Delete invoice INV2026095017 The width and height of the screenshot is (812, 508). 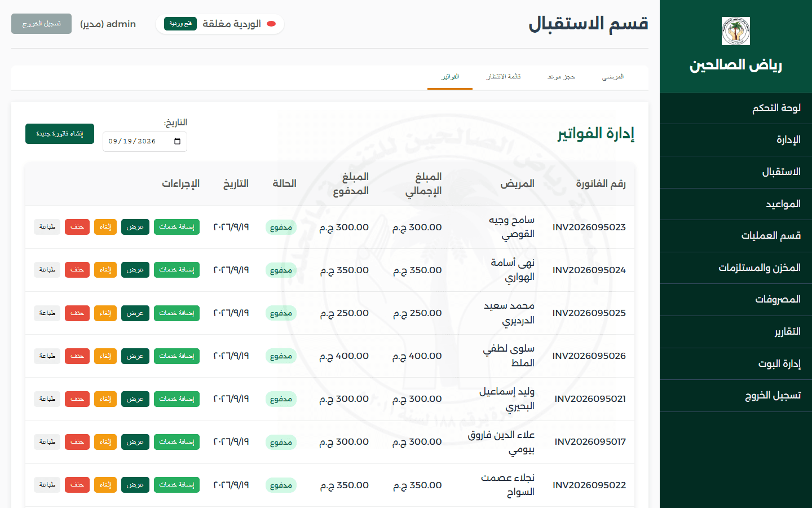point(77,442)
